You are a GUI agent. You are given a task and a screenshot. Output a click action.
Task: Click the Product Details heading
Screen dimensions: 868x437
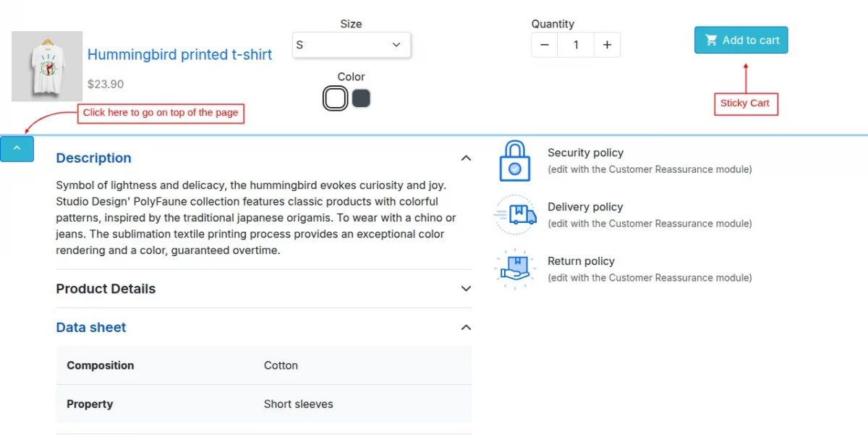point(106,289)
